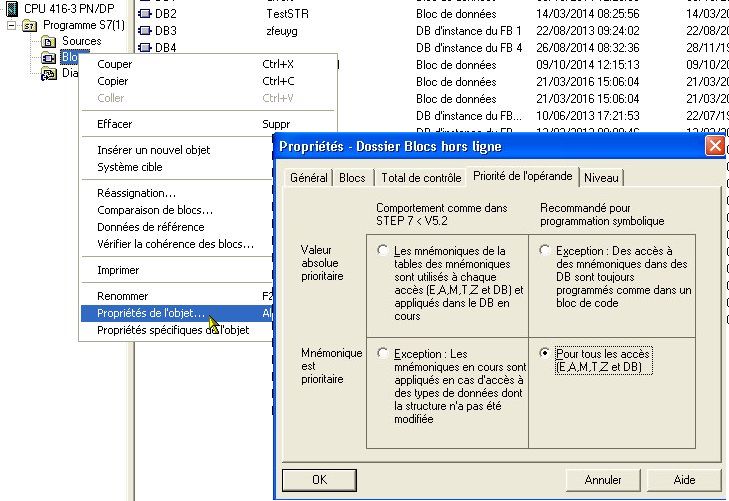Select the Programme S7(1) icon in tree

click(29, 25)
